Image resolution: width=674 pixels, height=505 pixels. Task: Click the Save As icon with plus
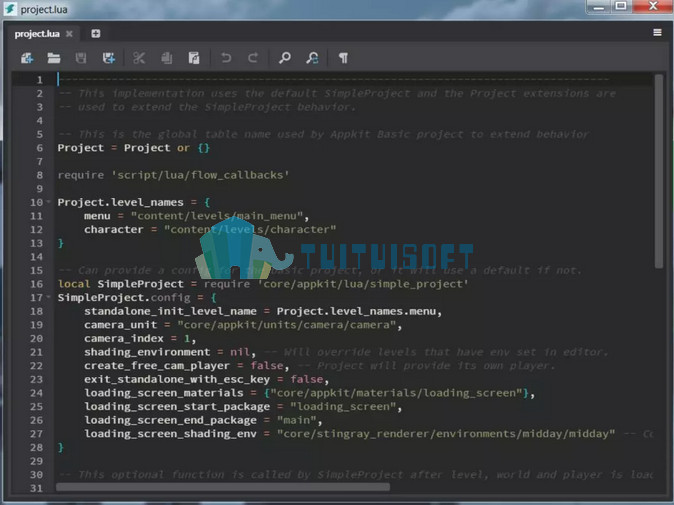tap(109, 58)
